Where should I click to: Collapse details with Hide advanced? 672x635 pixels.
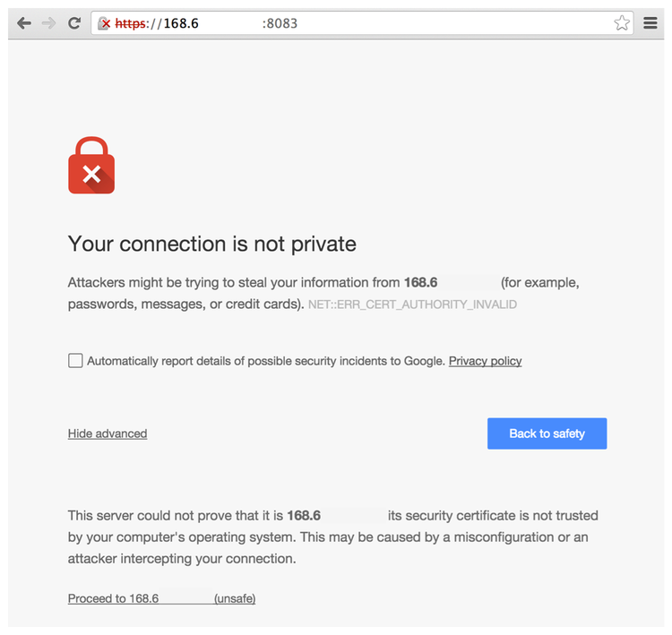(x=108, y=433)
